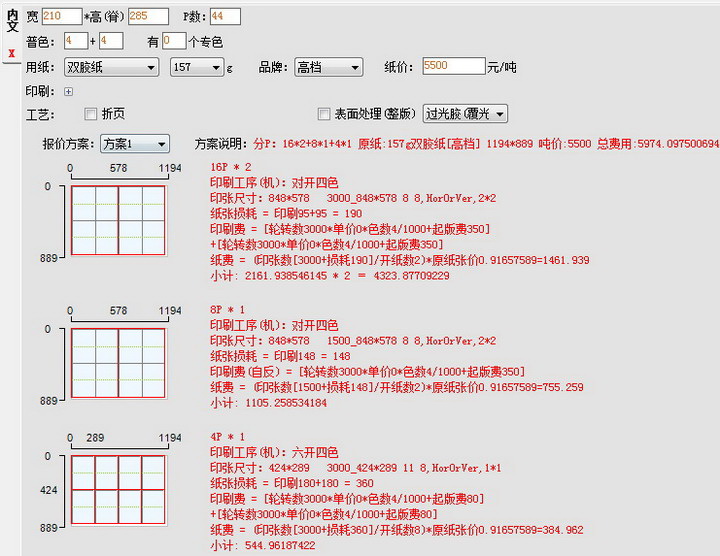Click 印张尺寸 line with 3000_424*289
This screenshot has height=556, width=720.
click(356, 468)
